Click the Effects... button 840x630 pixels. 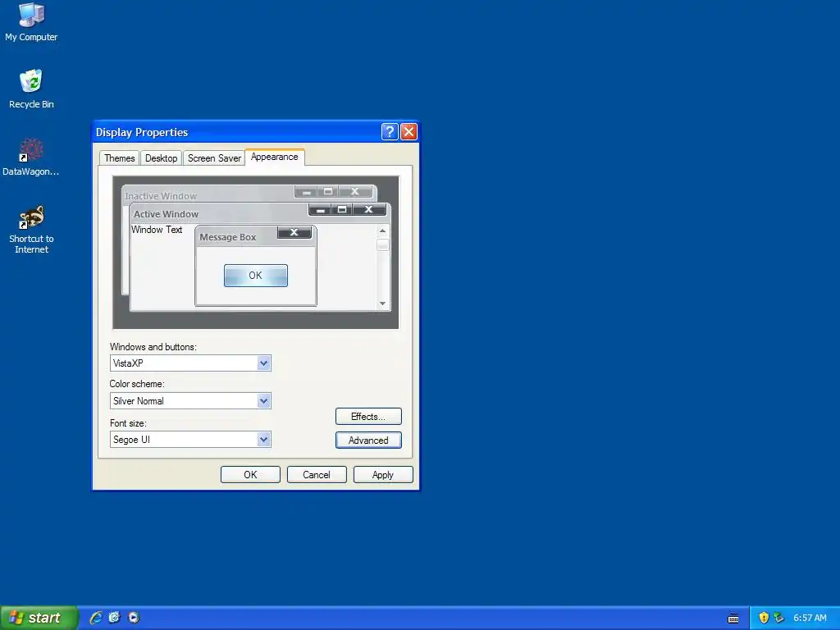pyautogui.click(x=368, y=417)
